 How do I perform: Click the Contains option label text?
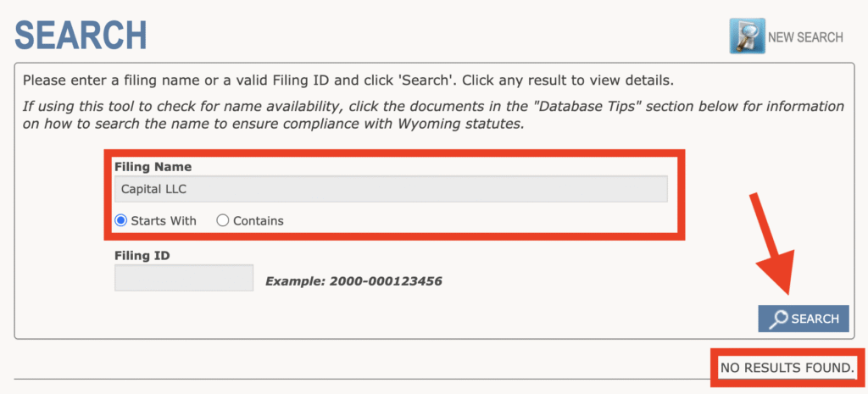[259, 220]
